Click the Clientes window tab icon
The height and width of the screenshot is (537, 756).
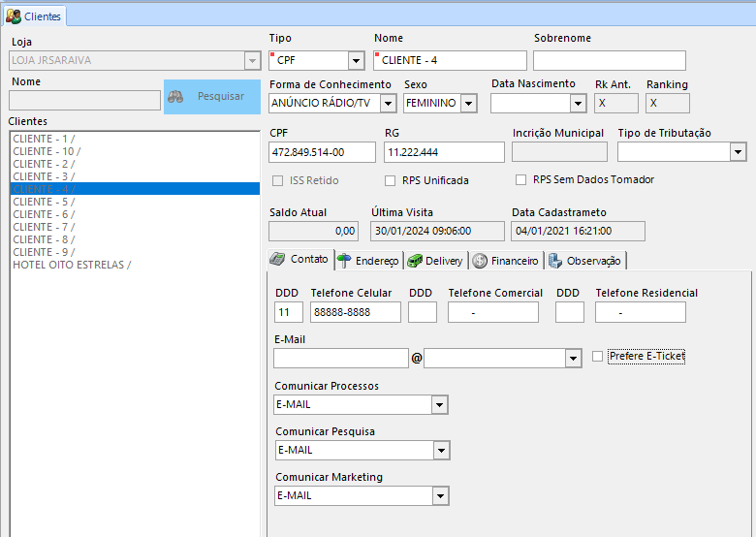point(13,16)
